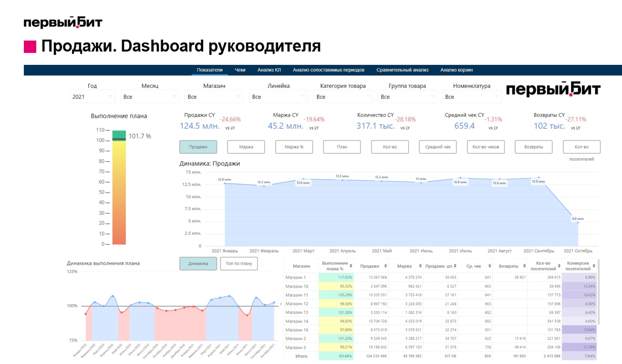Click the Выполнение плана gauge bar
The width and height of the screenshot is (622, 364).
point(119,187)
